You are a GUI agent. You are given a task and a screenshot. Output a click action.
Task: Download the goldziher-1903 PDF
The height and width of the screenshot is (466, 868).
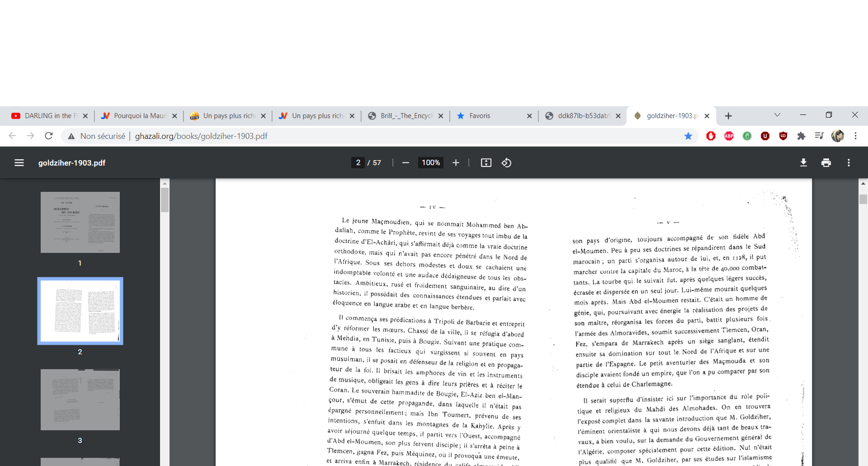point(803,163)
